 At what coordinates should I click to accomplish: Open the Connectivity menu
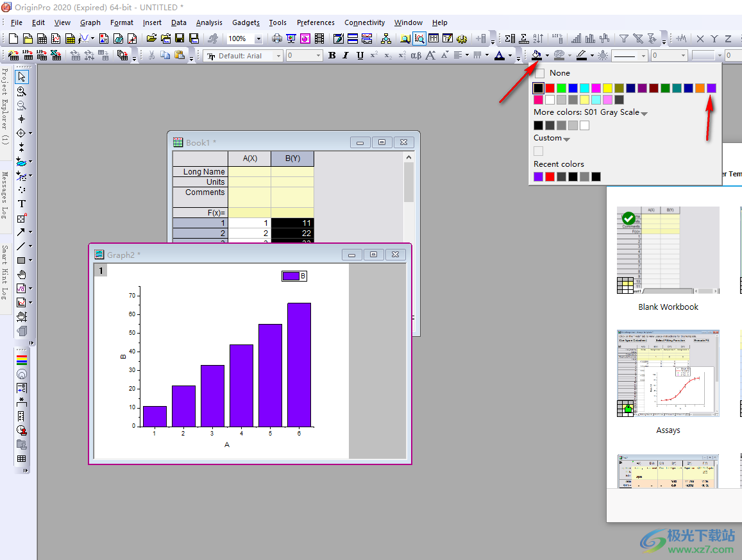coord(364,22)
